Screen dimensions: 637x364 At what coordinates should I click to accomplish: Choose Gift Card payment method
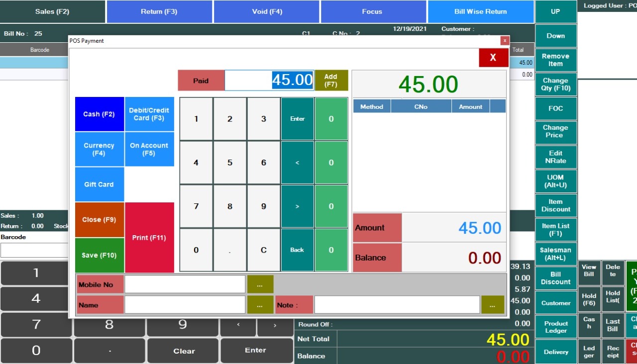[99, 184]
